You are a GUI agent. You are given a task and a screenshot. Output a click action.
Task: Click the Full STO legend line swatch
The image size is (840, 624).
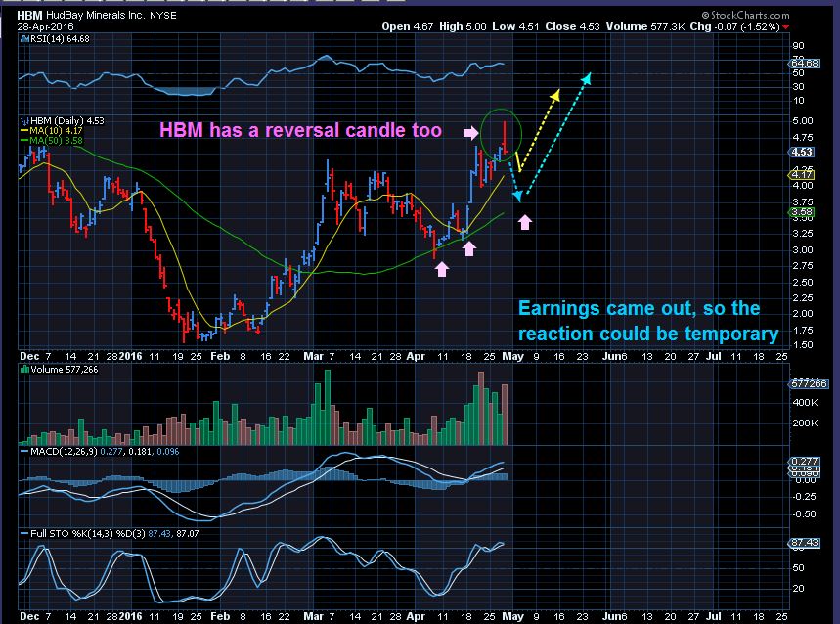click(24, 533)
